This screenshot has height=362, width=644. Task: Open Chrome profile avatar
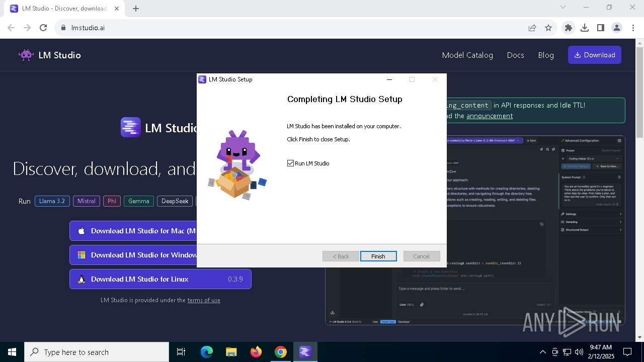pos(617,28)
